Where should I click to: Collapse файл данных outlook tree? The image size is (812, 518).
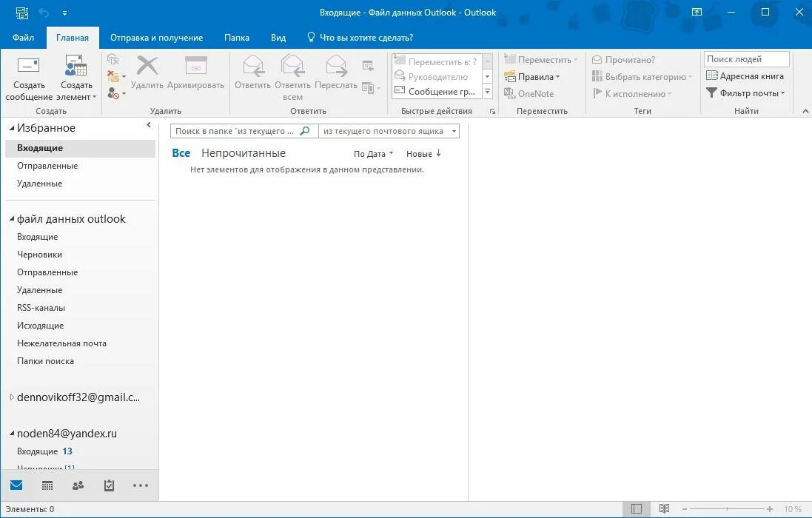12,219
